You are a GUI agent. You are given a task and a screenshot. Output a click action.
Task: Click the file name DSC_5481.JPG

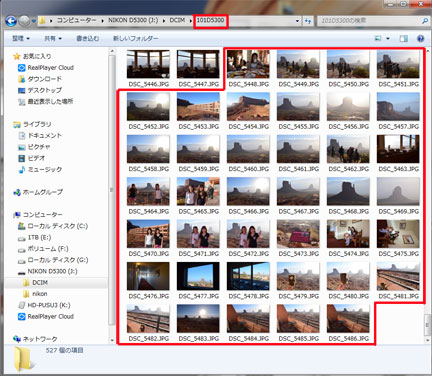[399, 296]
